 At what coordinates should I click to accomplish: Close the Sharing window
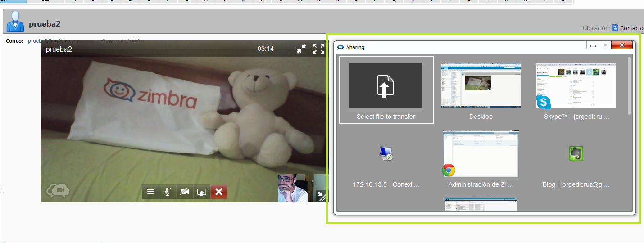tap(622, 45)
